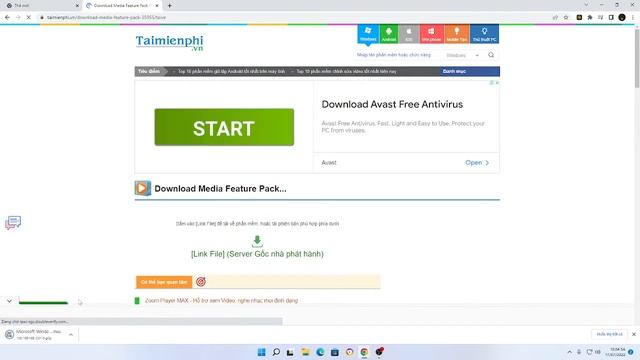The image size is (640, 360).
Task: Open the Android category tile
Action: (x=389, y=34)
